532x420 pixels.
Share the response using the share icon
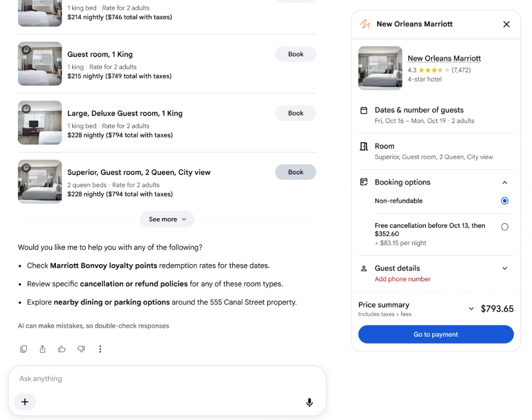(x=42, y=349)
